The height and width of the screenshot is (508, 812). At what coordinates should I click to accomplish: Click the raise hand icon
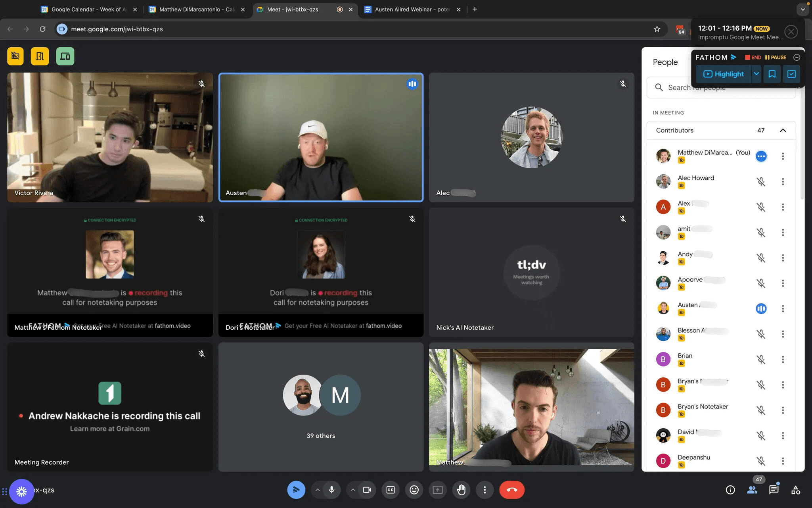[461, 490]
